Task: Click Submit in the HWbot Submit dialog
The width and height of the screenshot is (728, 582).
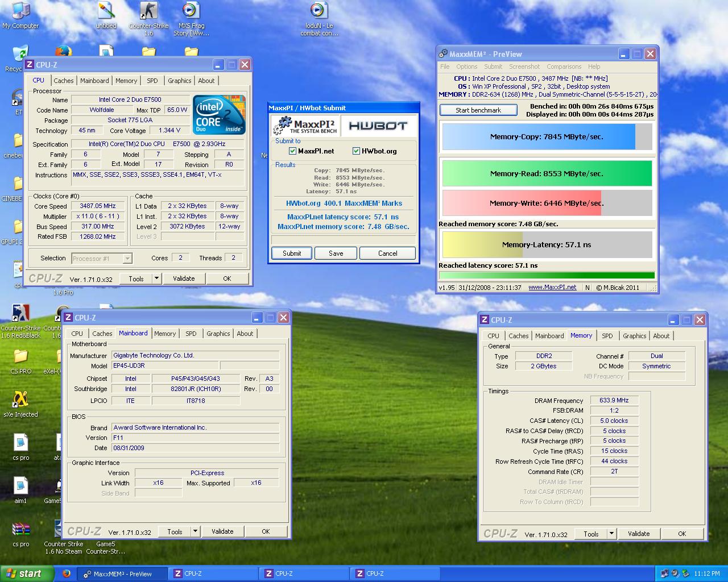Action: point(292,253)
